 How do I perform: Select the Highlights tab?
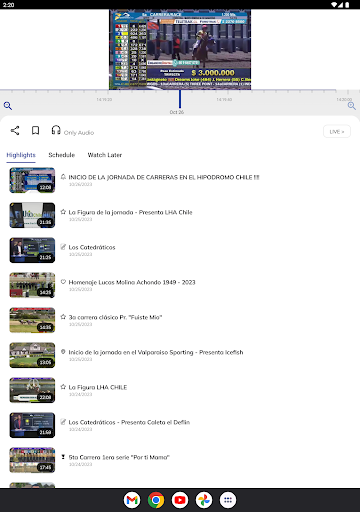(21, 155)
